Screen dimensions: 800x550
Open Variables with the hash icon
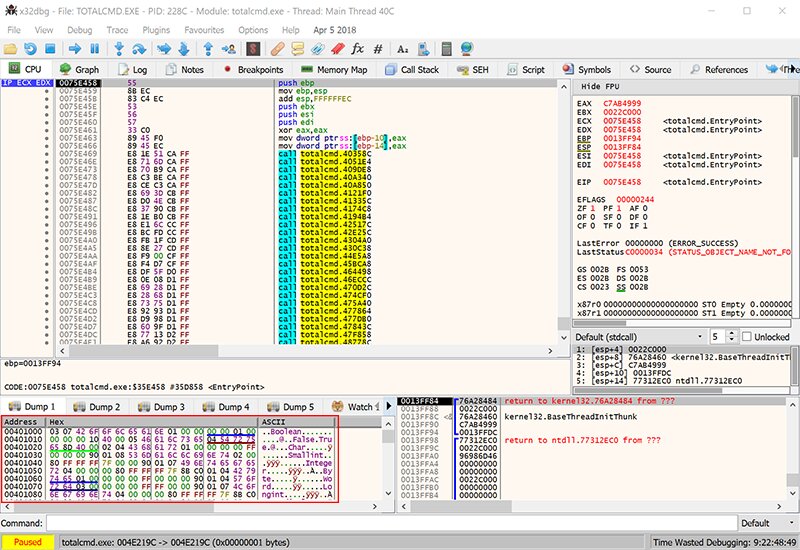378,49
